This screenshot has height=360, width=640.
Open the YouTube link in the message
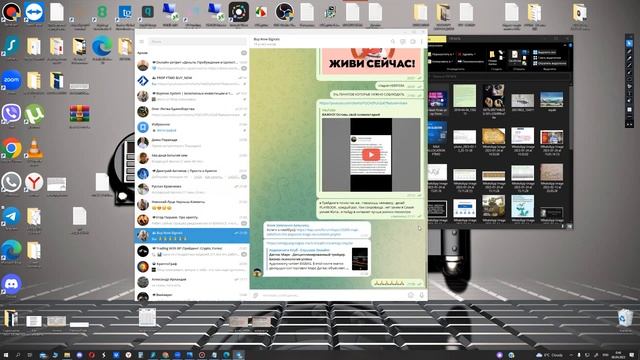(x=363, y=103)
